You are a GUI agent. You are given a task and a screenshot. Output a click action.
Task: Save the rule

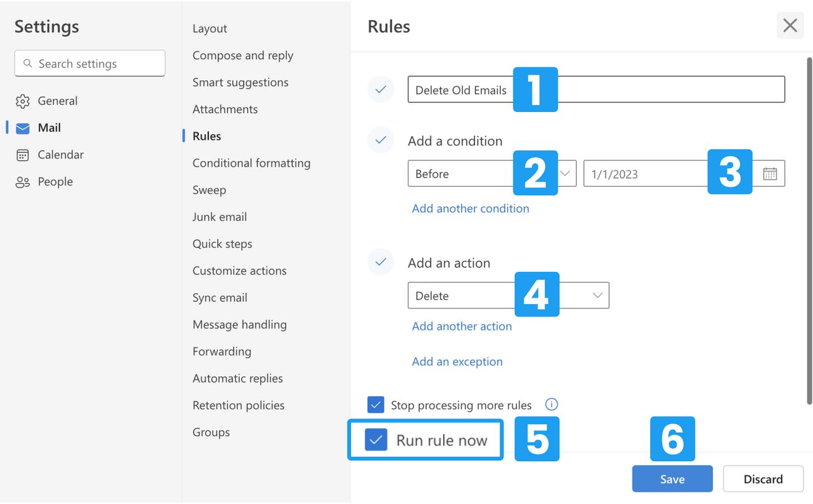672,479
